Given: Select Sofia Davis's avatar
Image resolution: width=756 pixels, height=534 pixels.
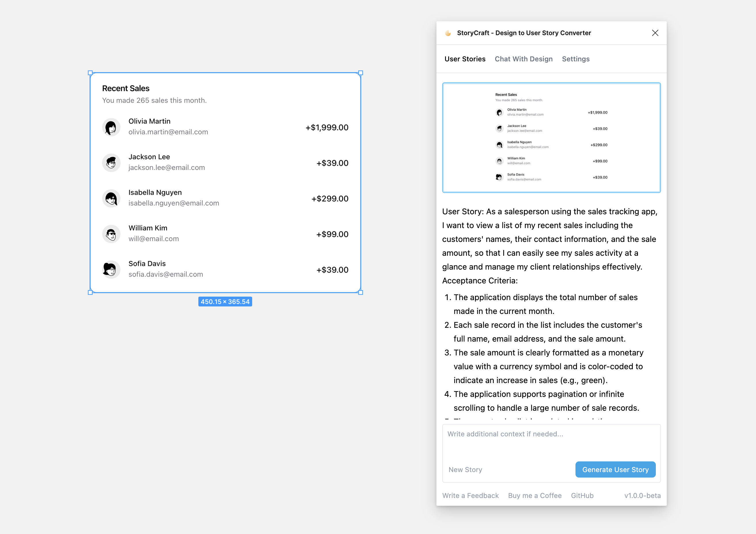Looking at the screenshot, I should click(111, 270).
